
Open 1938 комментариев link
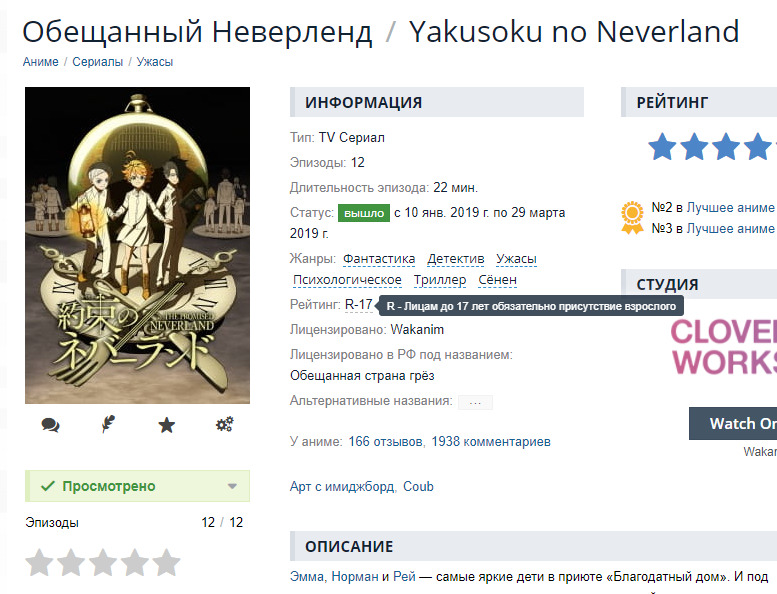491,441
